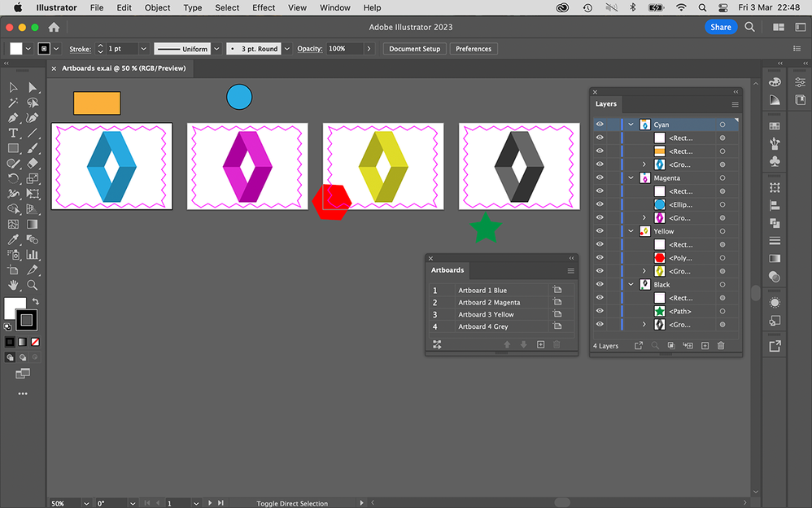
Task: Click target circle of Black layer
Action: tap(723, 285)
